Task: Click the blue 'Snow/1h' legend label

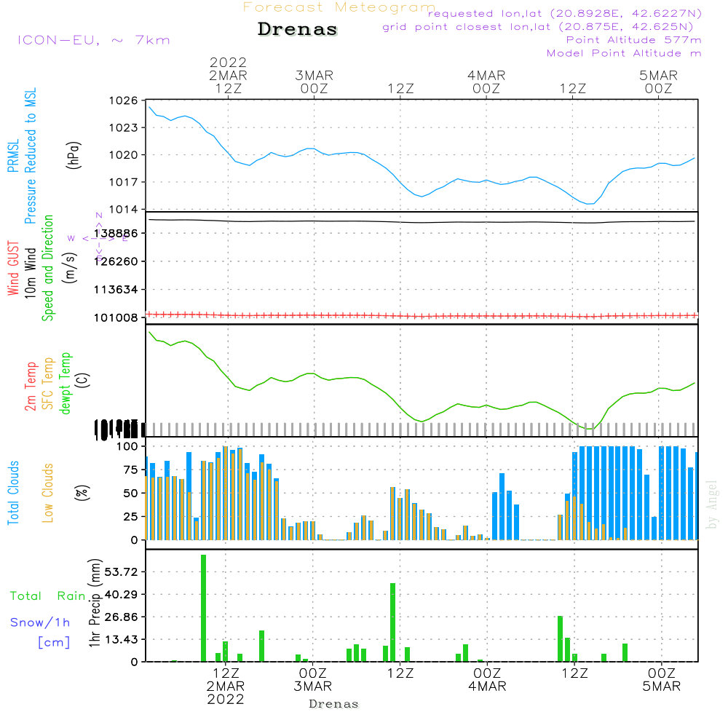Action: pyautogui.click(x=40, y=622)
